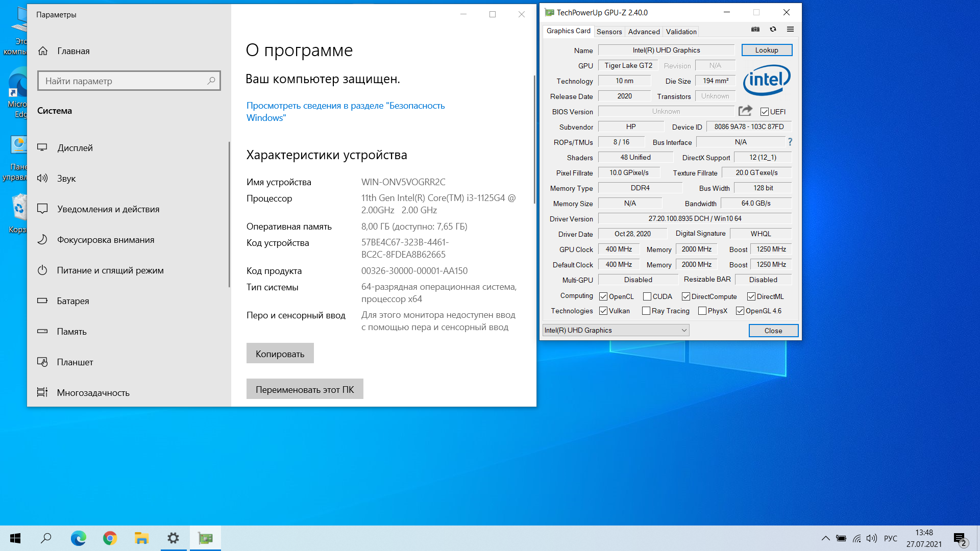This screenshot has height=551, width=980.
Task: Switch to the Advanced tab in GPU-Z
Action: [x=642, y=32]
